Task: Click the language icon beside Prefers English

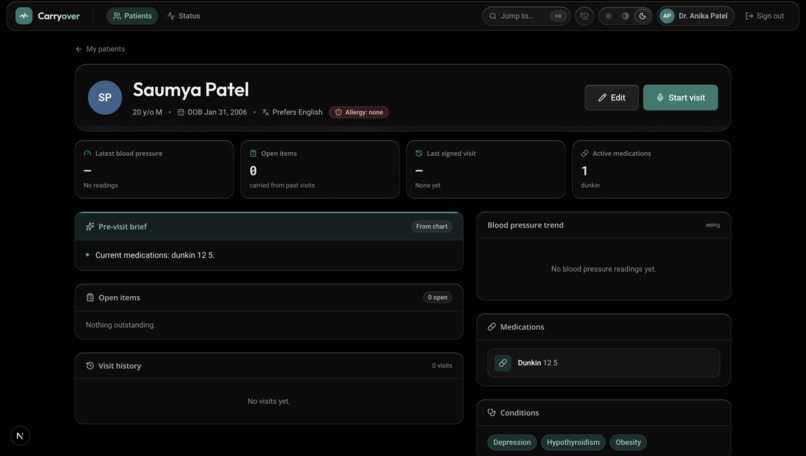Action: 266,112
